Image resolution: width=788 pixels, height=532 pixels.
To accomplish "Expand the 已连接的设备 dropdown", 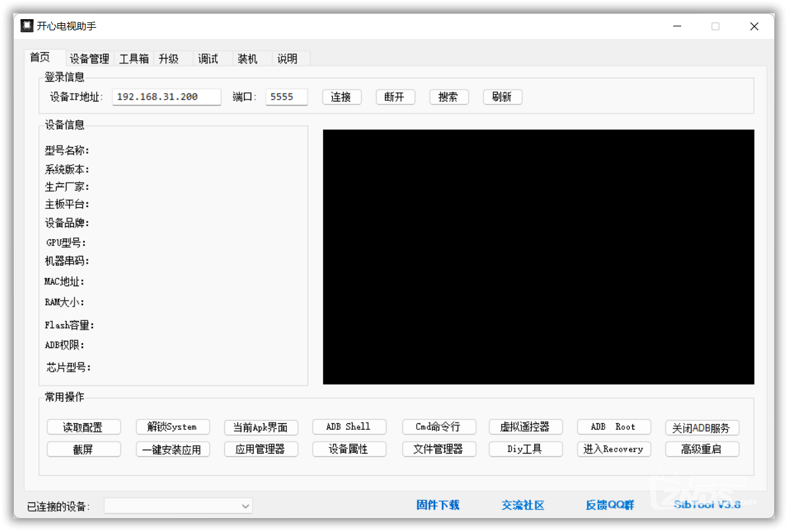I will click(x=178, y=506).
